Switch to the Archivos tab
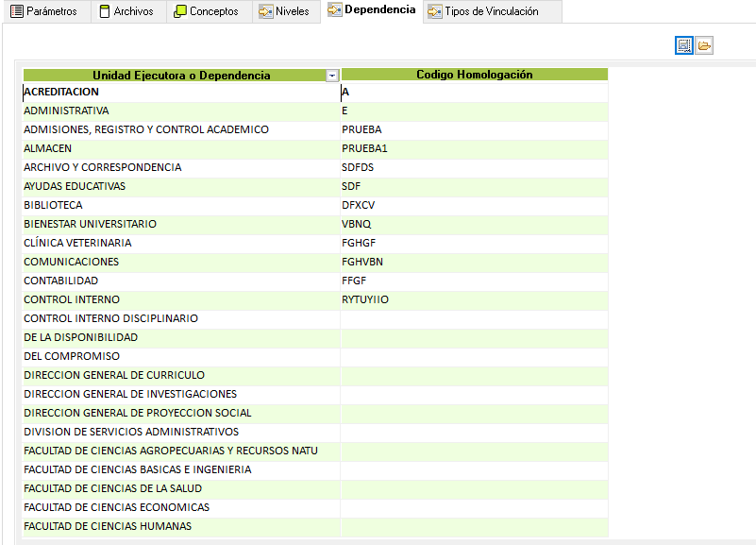This screenshot has width=756, height=545. 127,11
